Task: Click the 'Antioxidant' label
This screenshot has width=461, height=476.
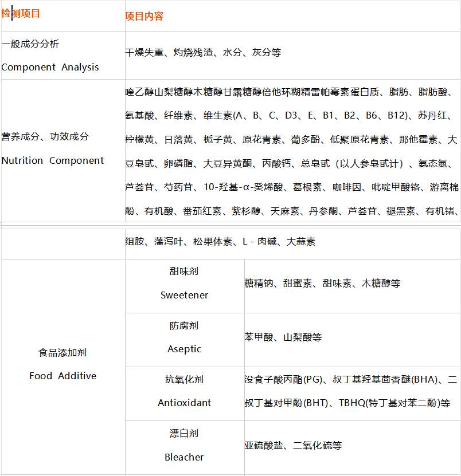Action: point(185,403)
